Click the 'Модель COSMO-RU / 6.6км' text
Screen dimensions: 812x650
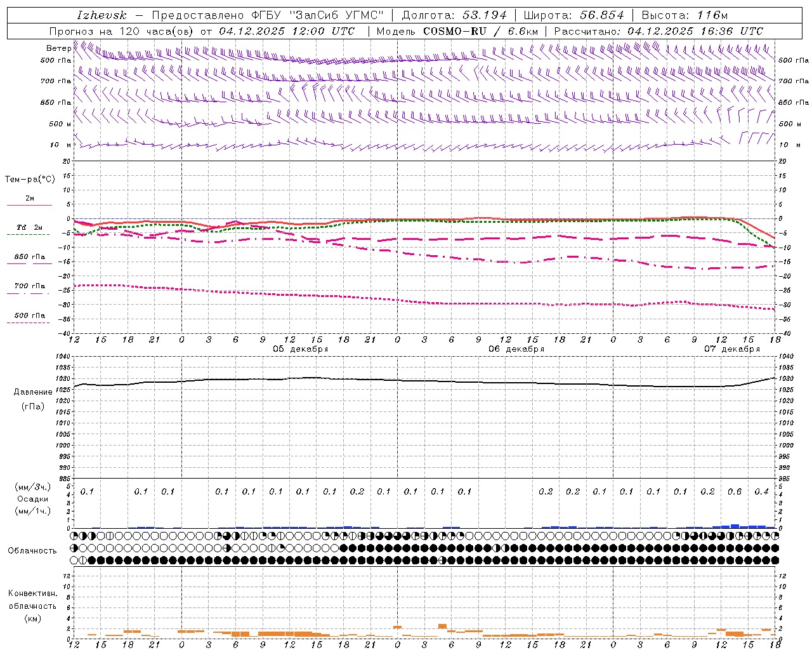click(x=457, y=31)
